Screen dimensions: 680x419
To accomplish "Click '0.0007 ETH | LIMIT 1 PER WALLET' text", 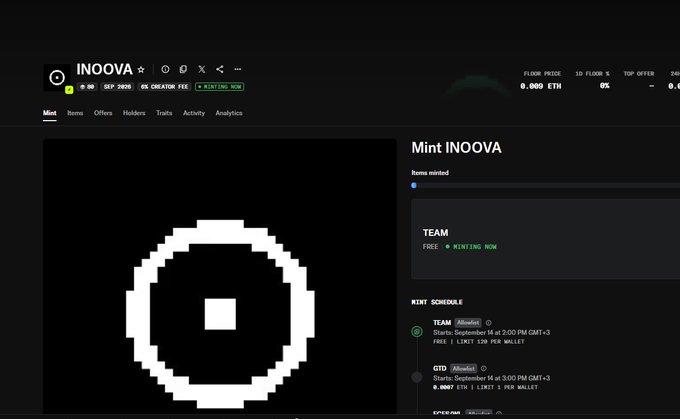I will [485, 387].
